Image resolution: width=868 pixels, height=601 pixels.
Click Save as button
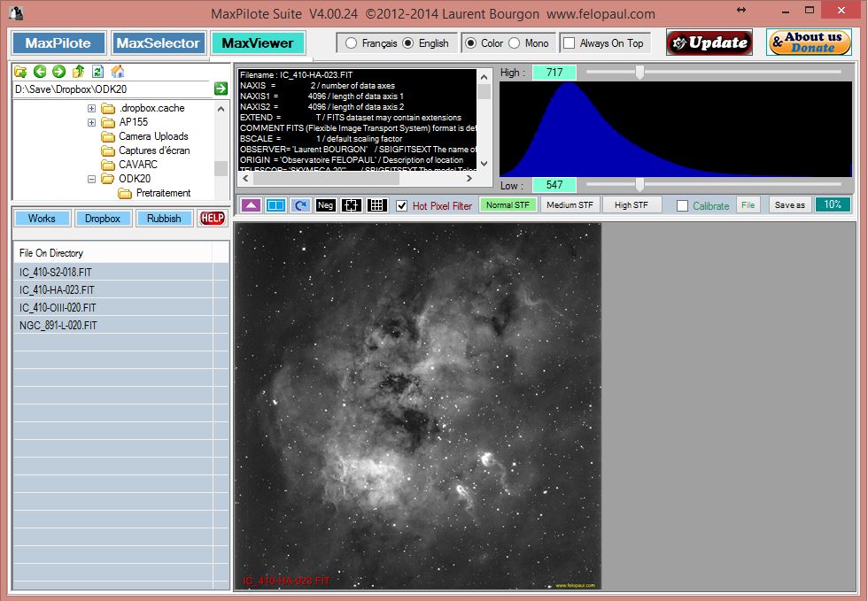pyautogui.click(x=789, y=204)
